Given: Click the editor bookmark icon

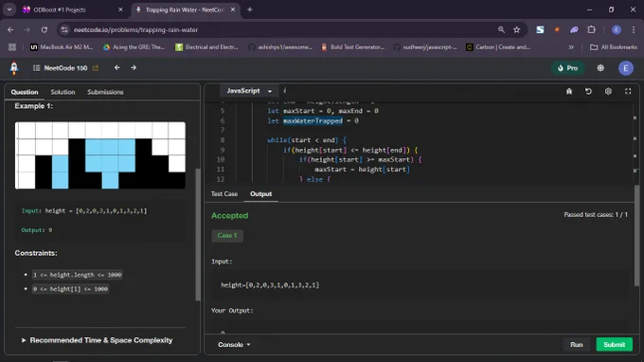Looking at the screenshot, I should (x=569, y=91).
